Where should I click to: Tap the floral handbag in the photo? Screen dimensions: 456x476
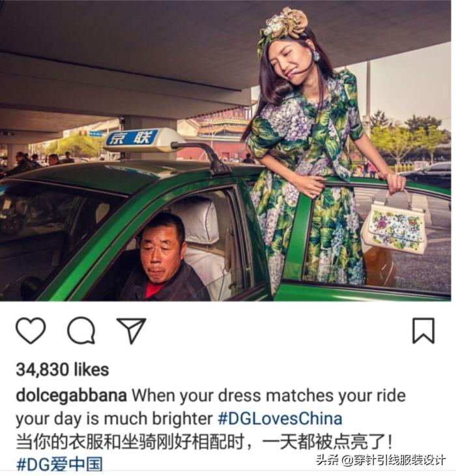point(394,227)
